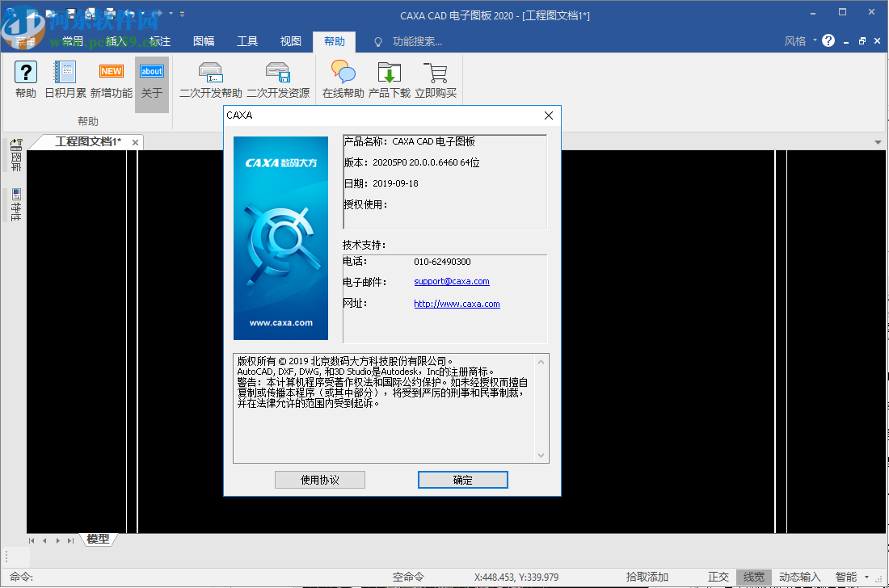Screen dimensions: 889x588
Task: Open the 帮助 help icon in ribbon
Action: coord(26,80)
